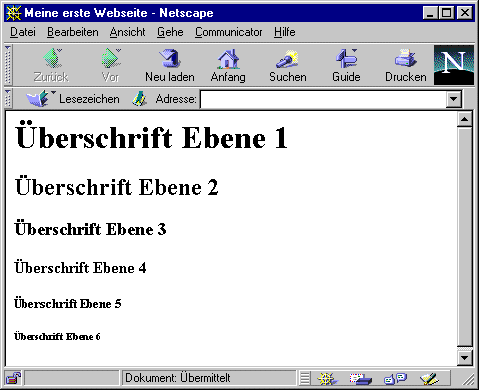Click the Vor forward arrow icon

[x=111, y=58]
